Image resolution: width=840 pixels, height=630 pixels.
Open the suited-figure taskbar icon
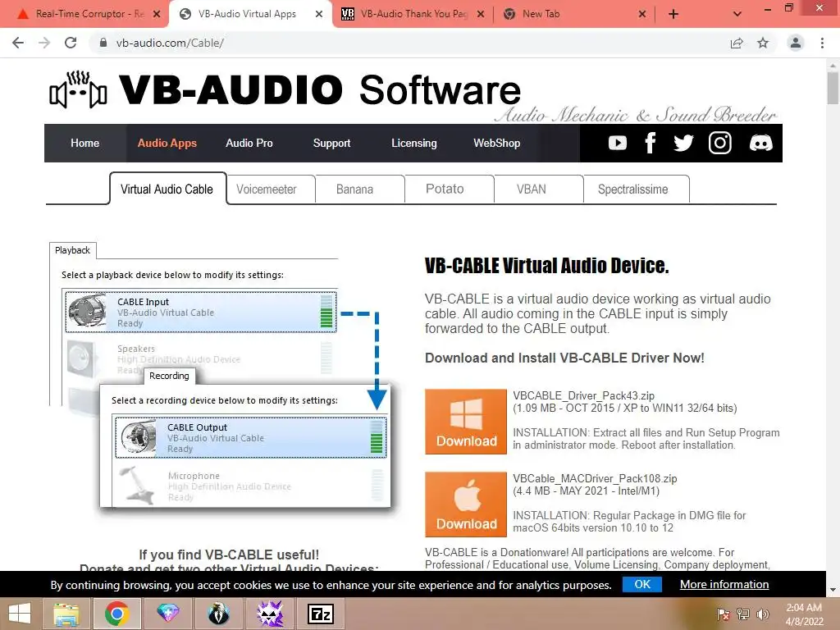pos(218,614)
